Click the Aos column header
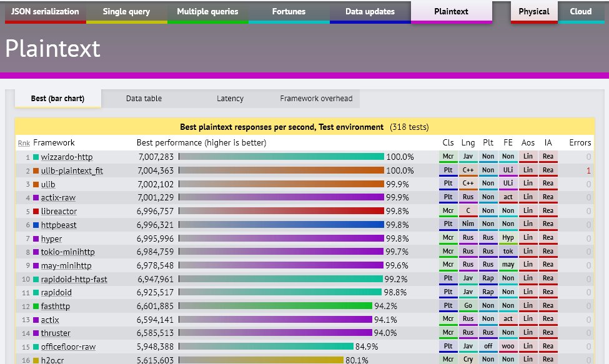The height and width of the screenshot is (364, 609). tap(528, 143)
